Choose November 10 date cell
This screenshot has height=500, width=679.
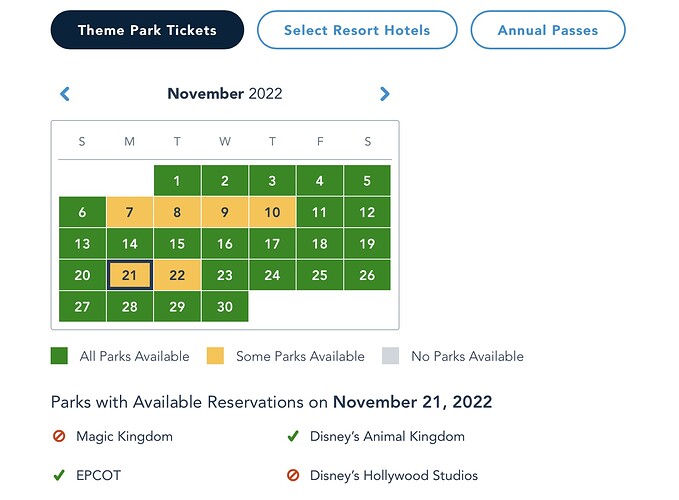tap(272, 212)
